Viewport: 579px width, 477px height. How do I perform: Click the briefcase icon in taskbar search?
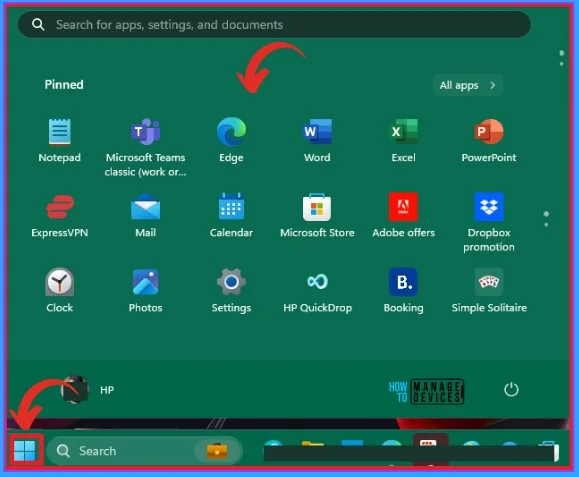[217, 451]
